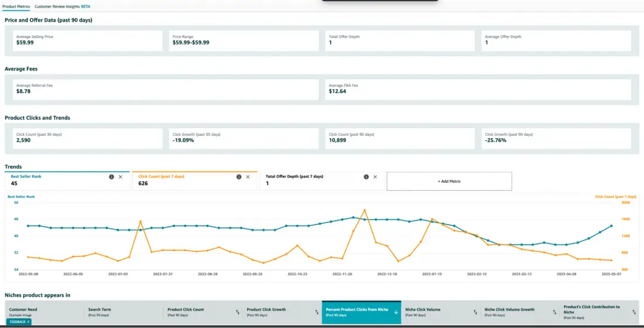This screenshot has height=328, width=644.
Task: Sort by Product's Click Contribution to Niche
Action: 633,312
